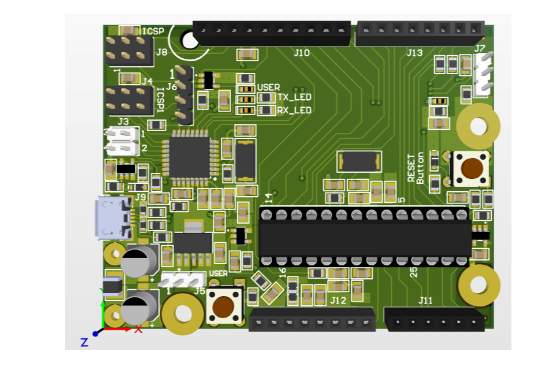Select the white J3 two-row connector
546x390 pixels.
[x=122, y=141]
